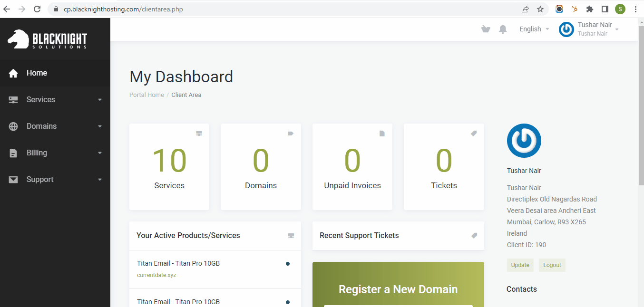Click the large profile avatar above Tushar Nair

pyautogui.click(x=524, y=141)
